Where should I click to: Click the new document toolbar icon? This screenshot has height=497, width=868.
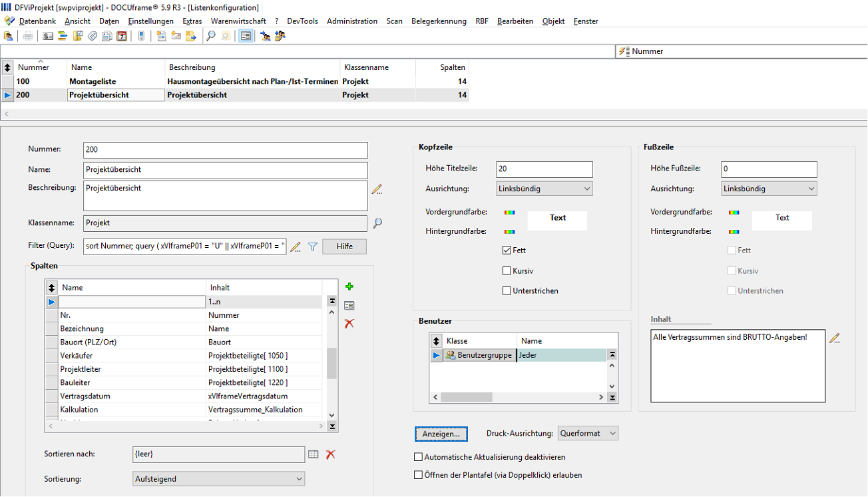click(x=162, y=36)
